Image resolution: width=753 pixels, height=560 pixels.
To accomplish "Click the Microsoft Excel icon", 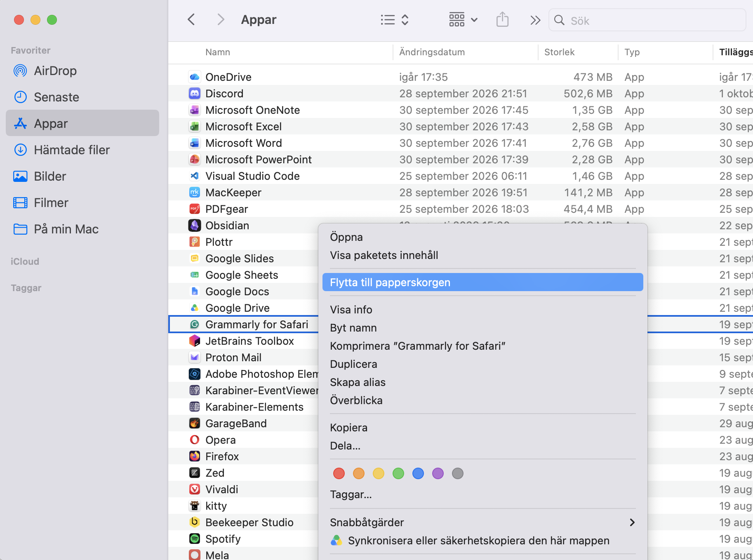I will (x=195, y=127).
